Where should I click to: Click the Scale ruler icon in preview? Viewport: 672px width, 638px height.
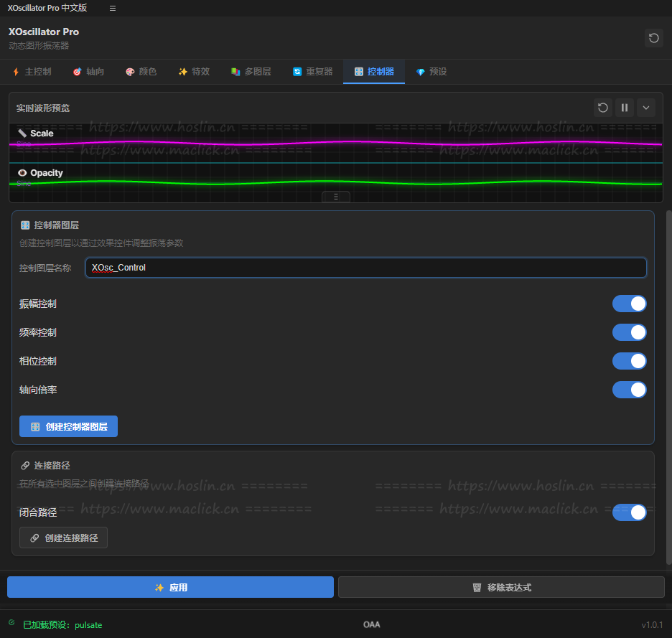22,133
